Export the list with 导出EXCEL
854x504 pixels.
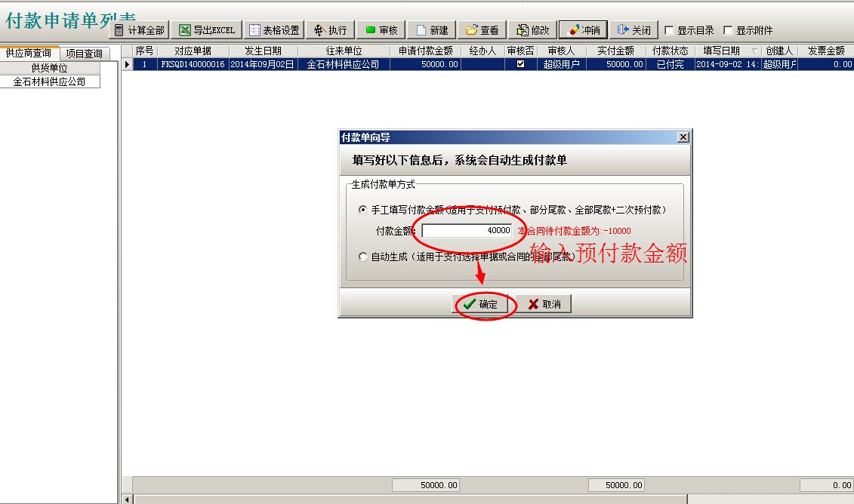coord(207,30)
